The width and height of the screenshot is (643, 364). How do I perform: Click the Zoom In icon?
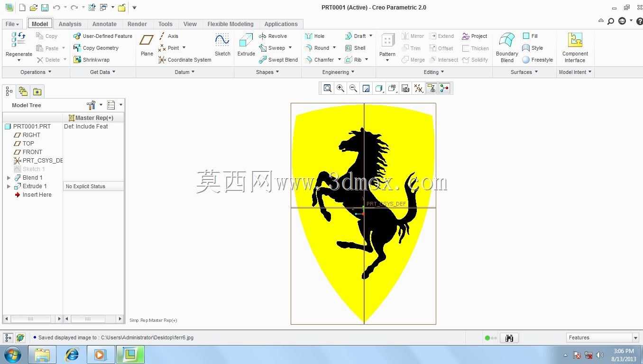pyautogui.click(x=340, y=88)
